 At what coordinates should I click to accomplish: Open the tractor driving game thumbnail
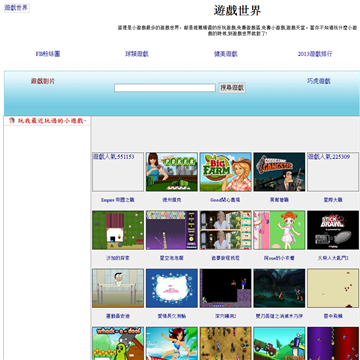(279, 343)
